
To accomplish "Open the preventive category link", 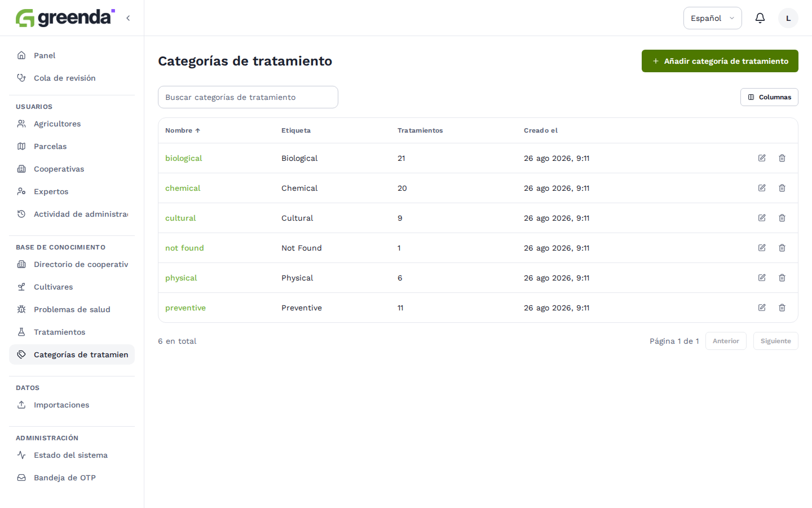I will (x=186, y=308).
